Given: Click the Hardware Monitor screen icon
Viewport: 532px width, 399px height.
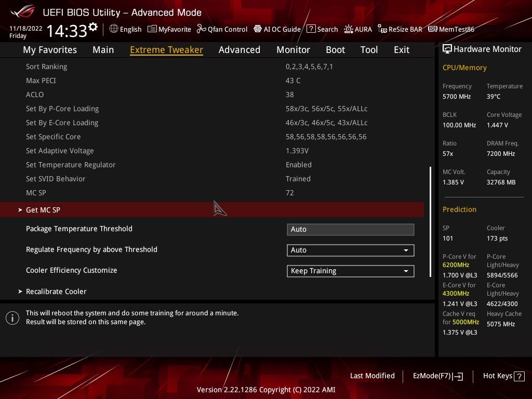Looking at the screenshot, I should click(447, 49).
